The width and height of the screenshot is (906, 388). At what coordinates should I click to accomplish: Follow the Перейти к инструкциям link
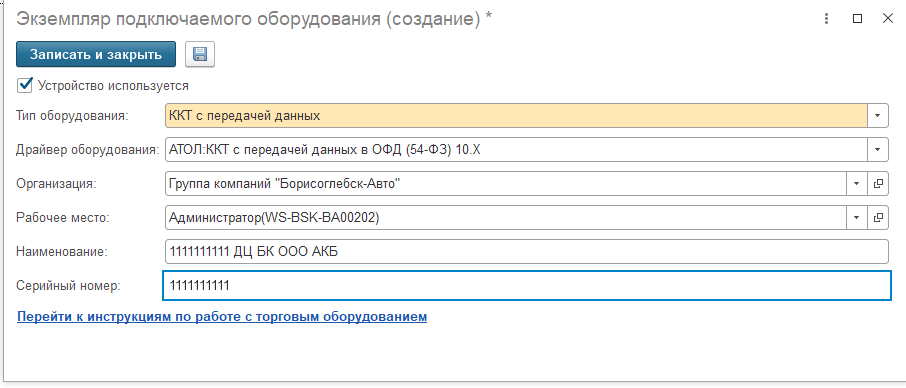point(222,316)
